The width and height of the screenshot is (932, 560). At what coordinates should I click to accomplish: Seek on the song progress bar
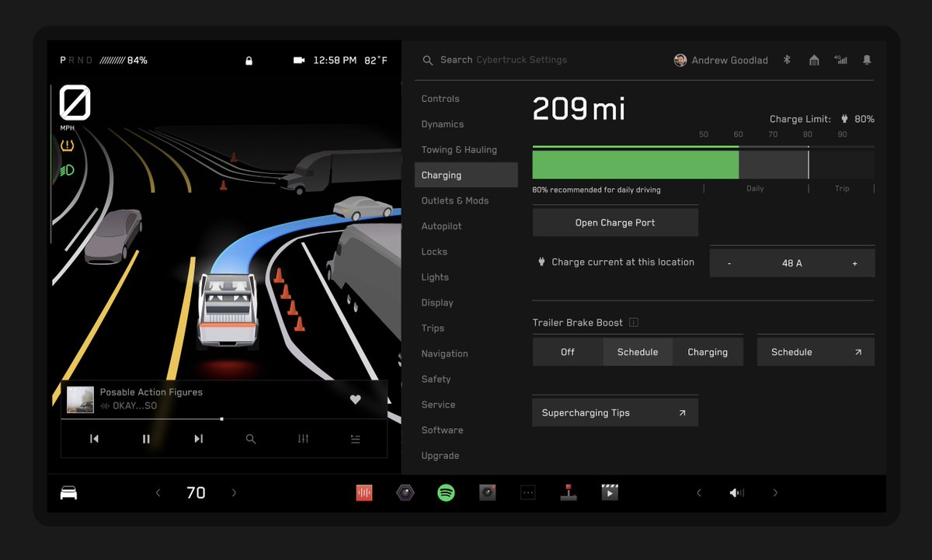(224, 419)
